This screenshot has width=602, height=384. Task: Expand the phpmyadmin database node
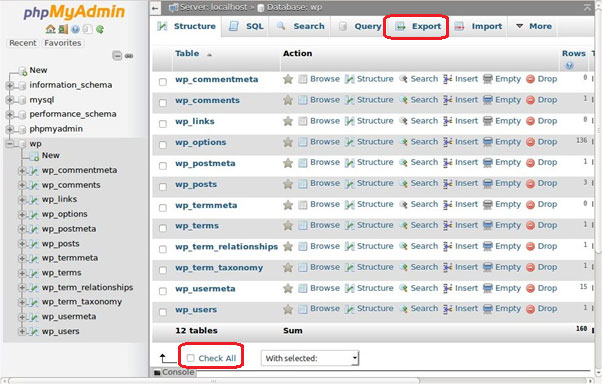10,129
